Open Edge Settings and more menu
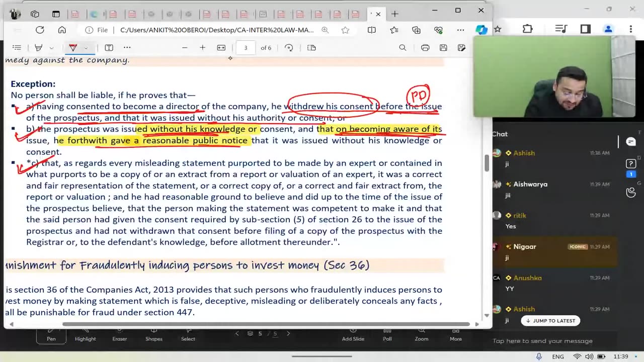The image size is (644, 362). [460, 30]
